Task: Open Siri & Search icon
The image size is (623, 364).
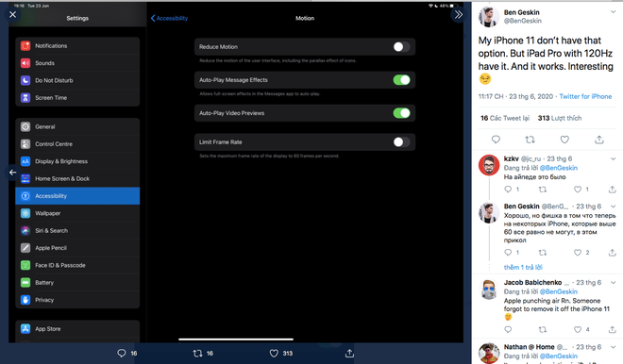Action: point(25,231)
